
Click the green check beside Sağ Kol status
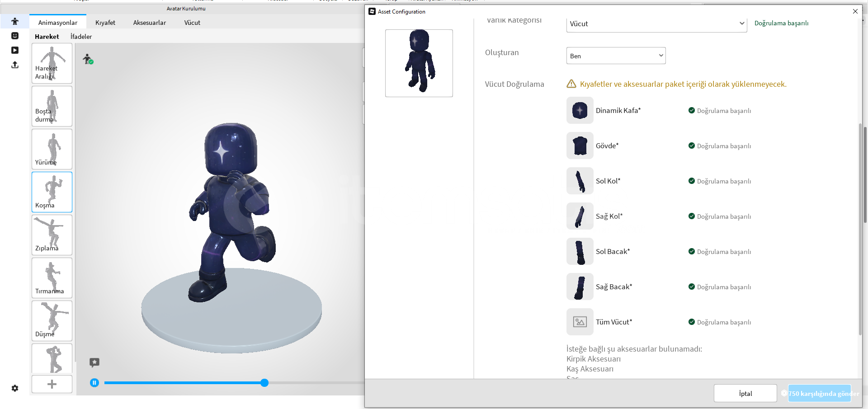pyautogui.click(x=692, y=216)
